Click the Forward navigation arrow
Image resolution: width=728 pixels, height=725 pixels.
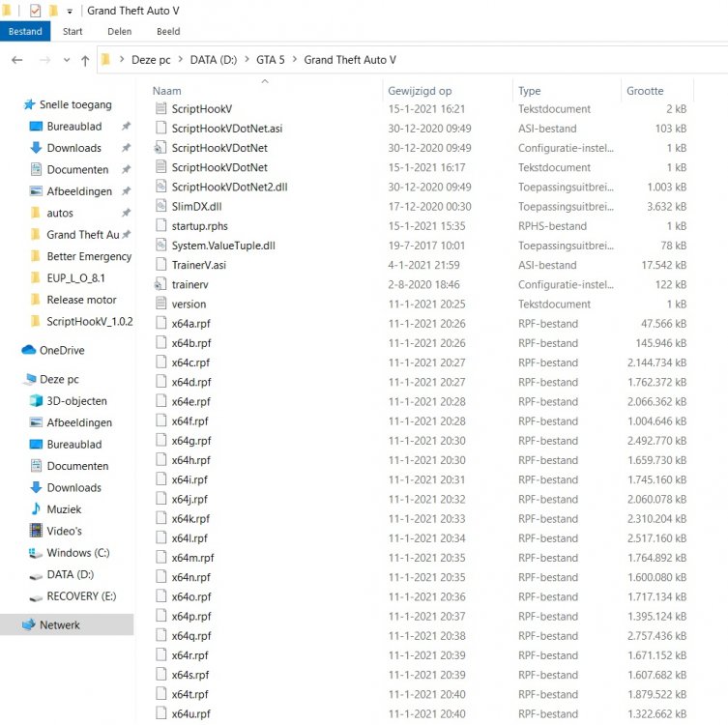click(x=45, y=60)
